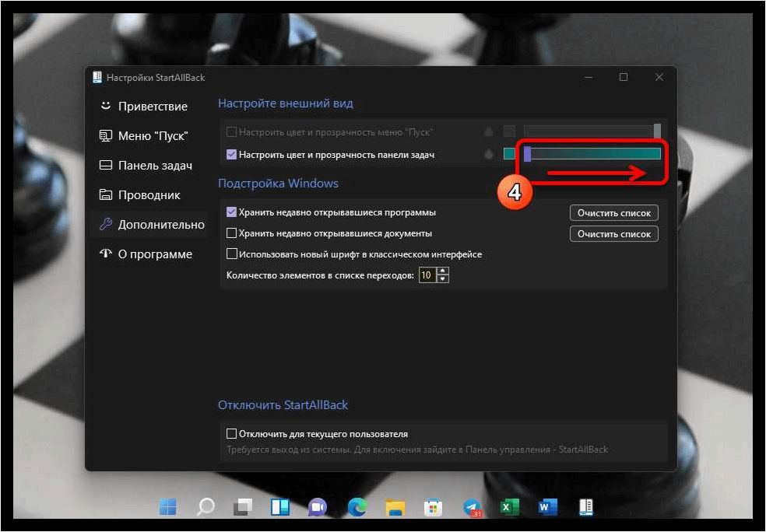This screenshot has width=766, height=532.
Task: Click the gray Start menu color swatch
Action: coord(510,131)
